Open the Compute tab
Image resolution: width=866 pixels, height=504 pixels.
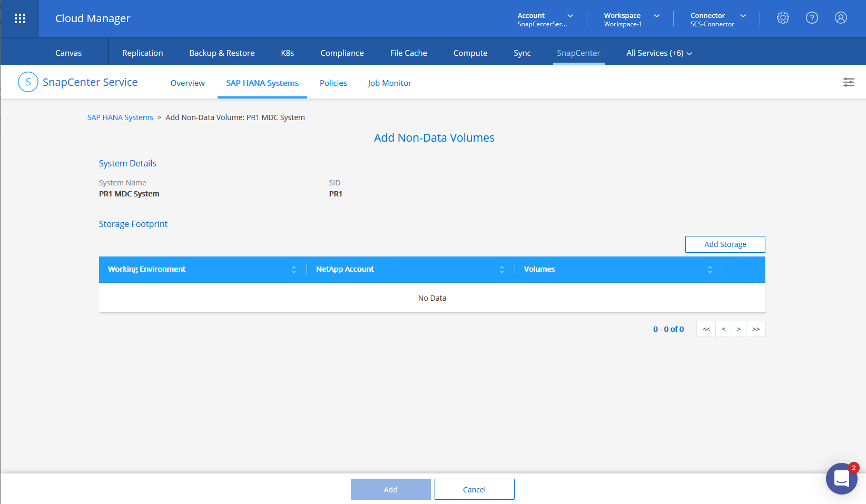tap(470, 53)
